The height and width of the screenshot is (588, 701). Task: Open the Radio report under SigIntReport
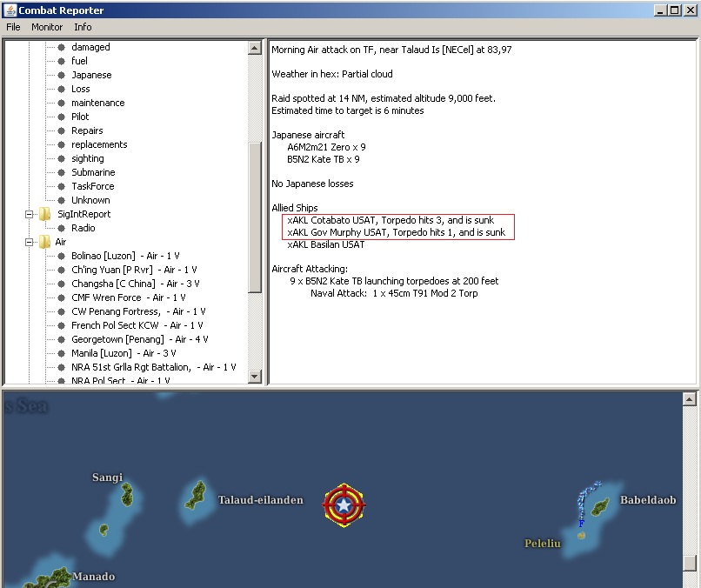coord(83,228)
